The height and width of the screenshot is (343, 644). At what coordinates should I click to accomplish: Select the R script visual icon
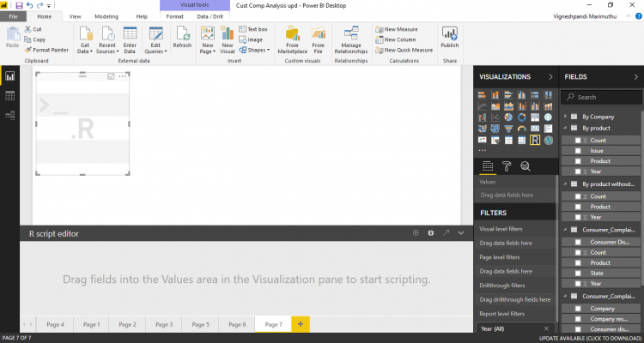(x=535, y=140)
